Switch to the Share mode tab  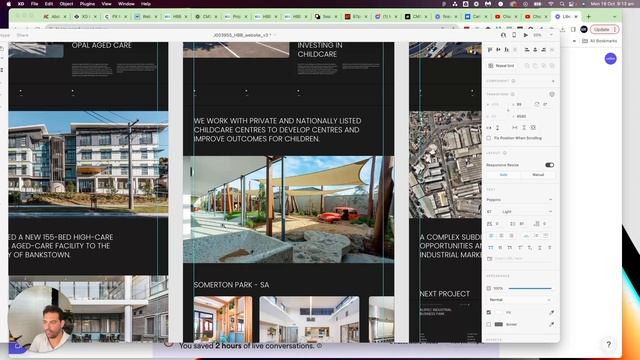pos(22,35)
